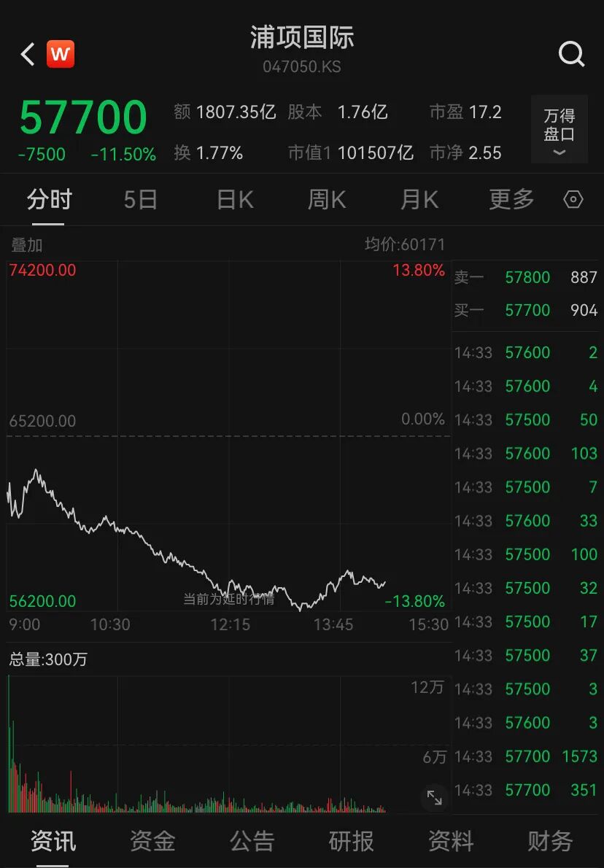This screenshot has height=868, width=604.
Task: Open the 研报 bottom tab
Action: [x=351, y=841]
